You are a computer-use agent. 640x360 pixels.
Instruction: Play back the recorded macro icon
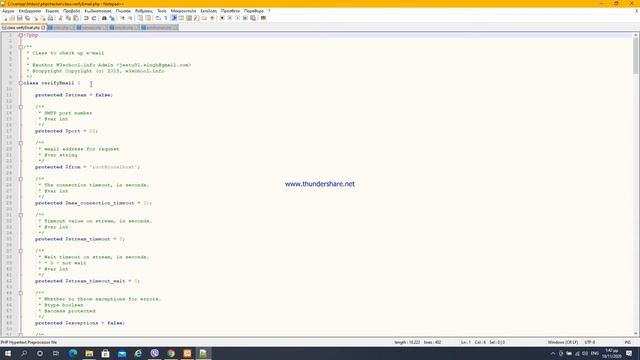pos(237,18)
